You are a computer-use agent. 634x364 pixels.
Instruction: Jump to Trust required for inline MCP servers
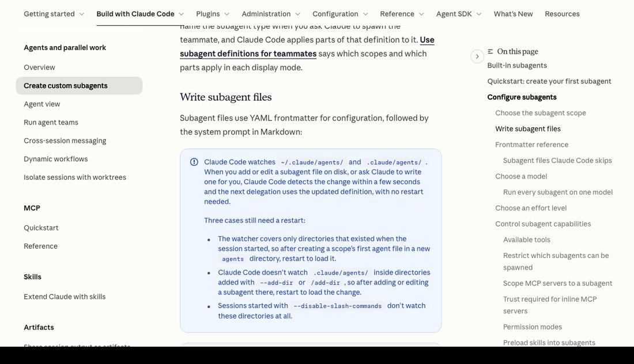pyautogui.click(x=549, y=305)
